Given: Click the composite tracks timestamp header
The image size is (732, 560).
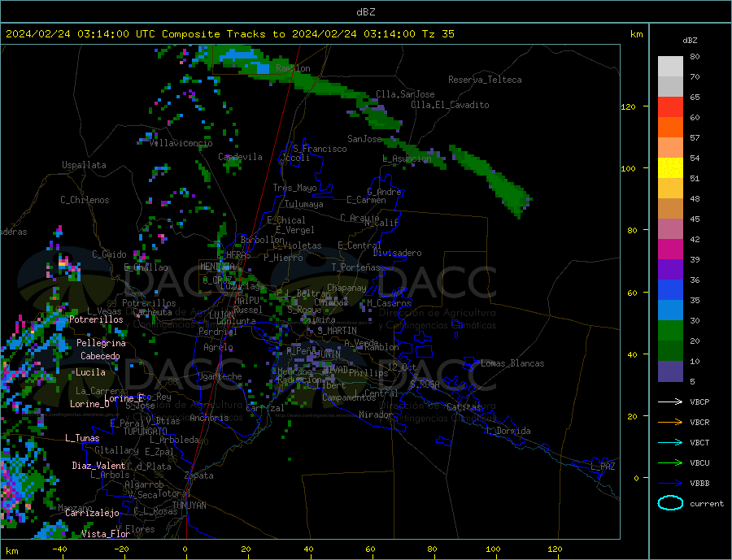Looking at the screenshot, I should coord(229,34).
